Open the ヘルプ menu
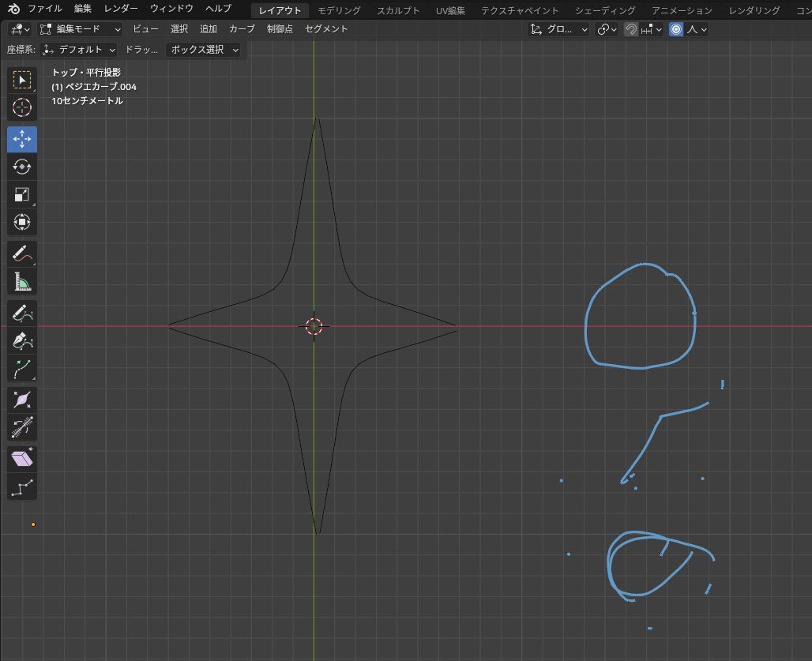The height and width of the screenshot is (661, 812). click(x=218, y=9)
